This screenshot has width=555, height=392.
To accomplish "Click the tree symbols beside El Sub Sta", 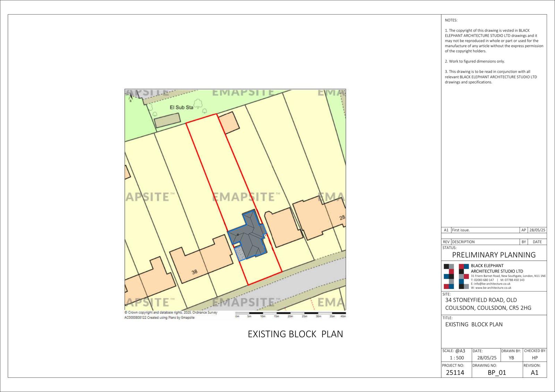I will [199, 105].
